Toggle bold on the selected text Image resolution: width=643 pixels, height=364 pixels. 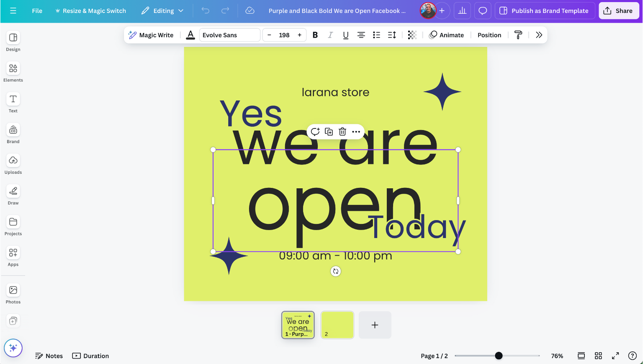tap(315, 35)
